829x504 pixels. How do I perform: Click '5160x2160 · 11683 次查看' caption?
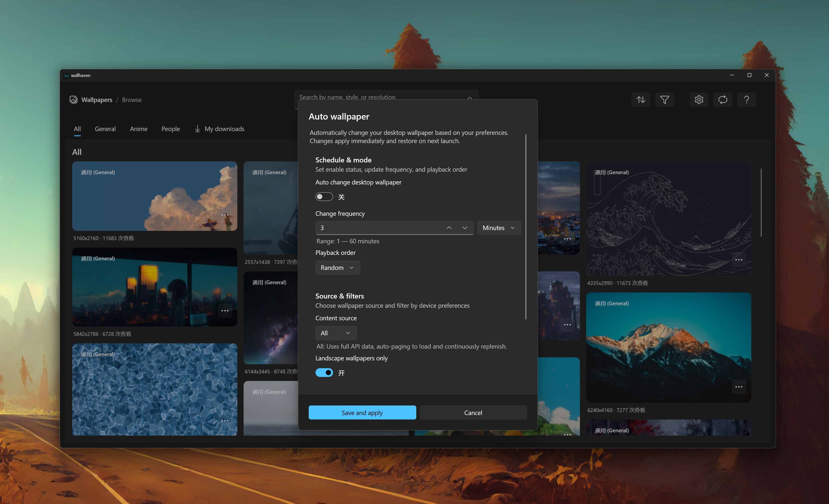[104, 238]
